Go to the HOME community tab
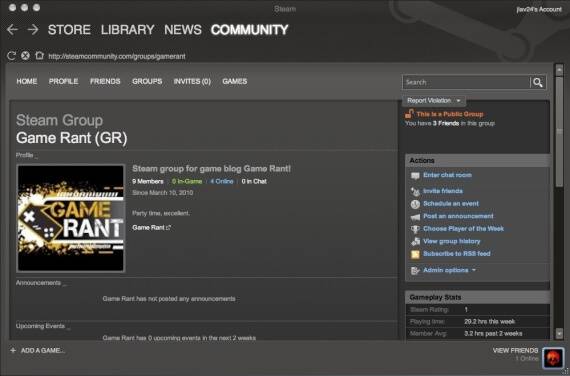 [27, 81]
